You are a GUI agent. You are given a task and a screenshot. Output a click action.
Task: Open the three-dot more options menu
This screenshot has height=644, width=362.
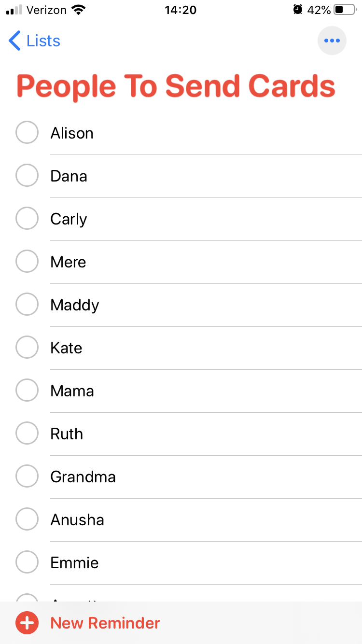coord(332,41)
